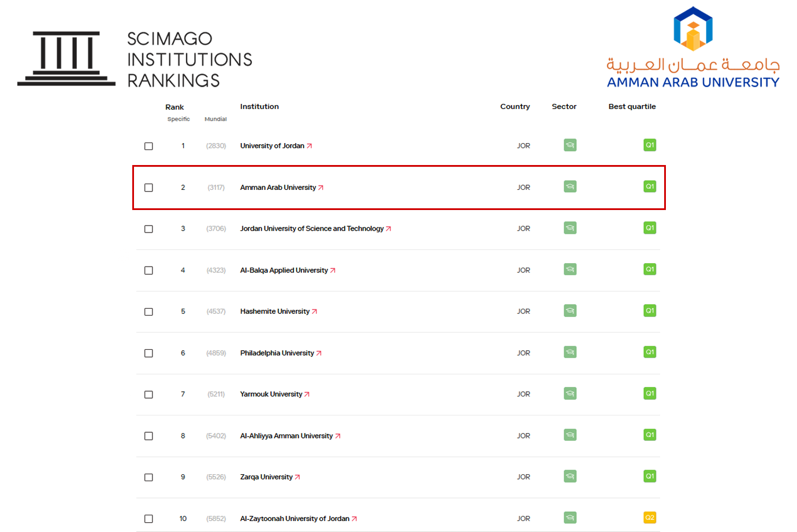
Task: Open the Zarqa University link
Action: tap(270, 477)
